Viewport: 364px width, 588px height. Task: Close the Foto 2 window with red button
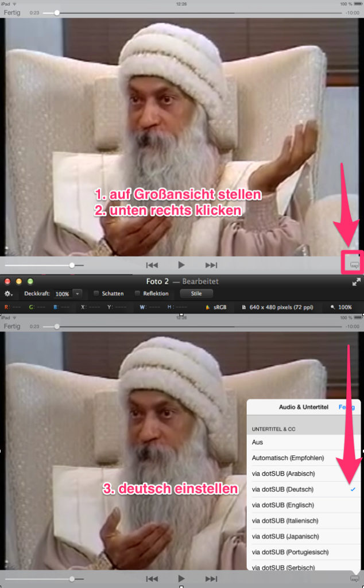pos(7,281)
